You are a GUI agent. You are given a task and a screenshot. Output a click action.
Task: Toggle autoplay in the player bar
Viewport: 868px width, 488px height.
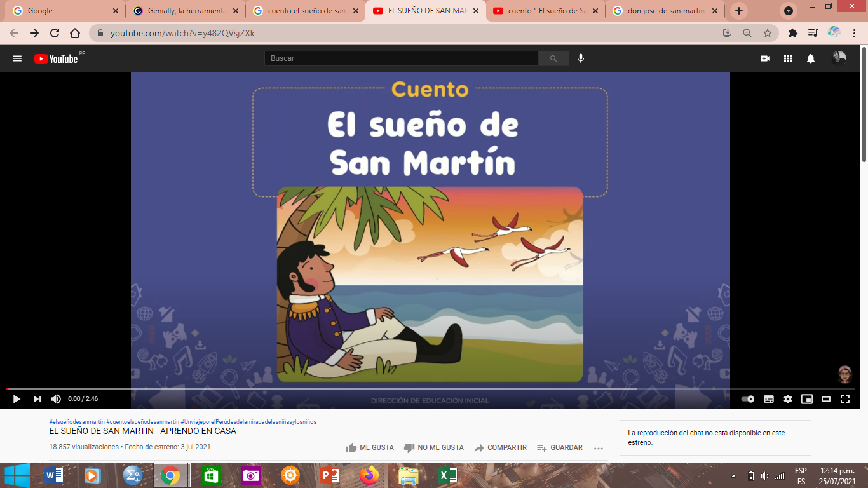(748, 399)
